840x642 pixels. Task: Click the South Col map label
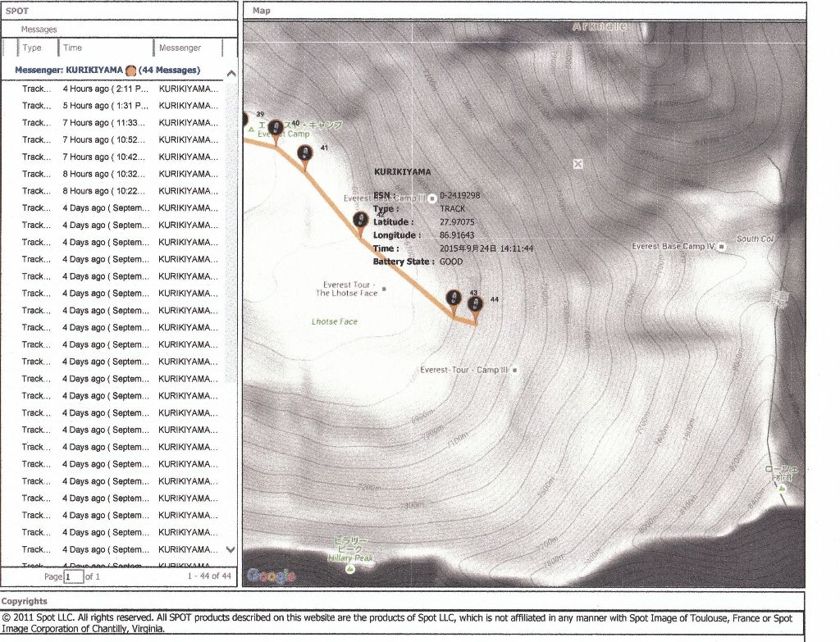point(755,239)
